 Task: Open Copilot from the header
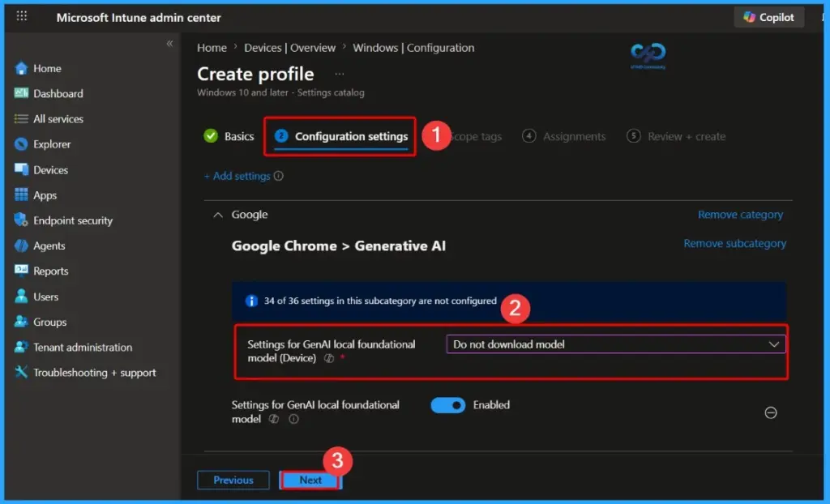coord(768,17)
